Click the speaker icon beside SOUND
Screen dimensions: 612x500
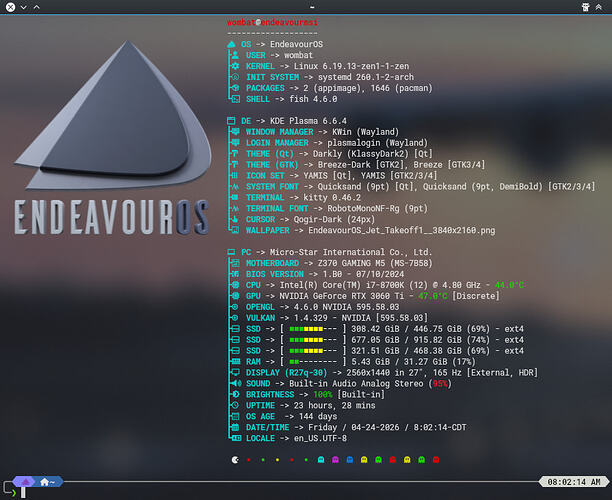pyautogui.click(x=236, y=383)
